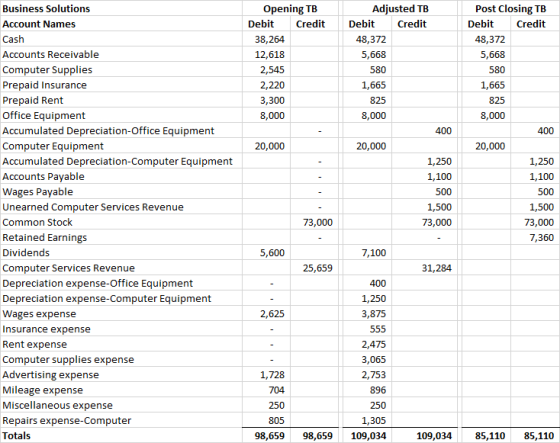Select Unearned Computer Services Revenue label
Screen dimensions: 560x443
tap(93, 207)
